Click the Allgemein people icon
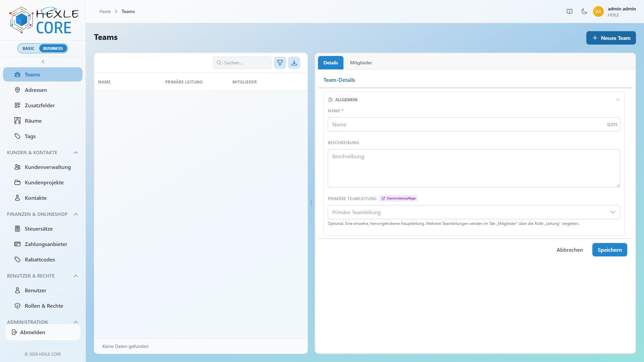 [330, 100]
